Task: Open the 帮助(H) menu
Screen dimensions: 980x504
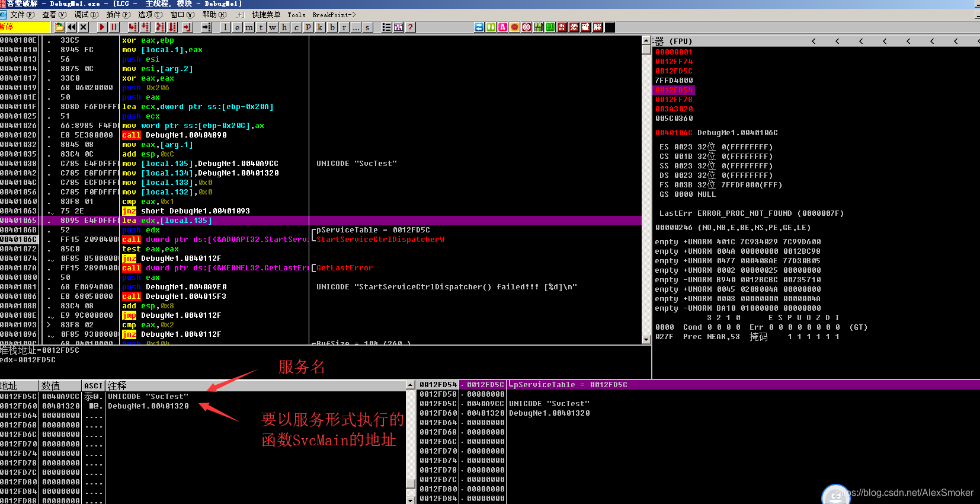Action: coord(214,15)
